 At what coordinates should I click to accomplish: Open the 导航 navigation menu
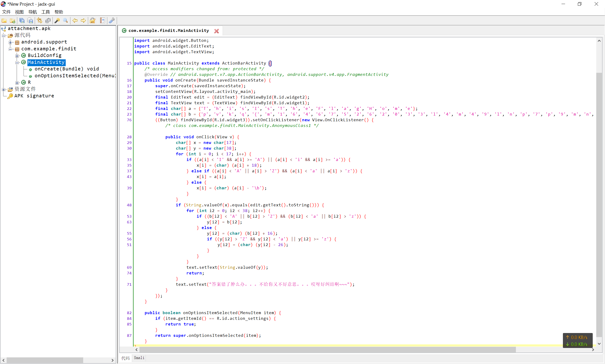tap(32, 12)
